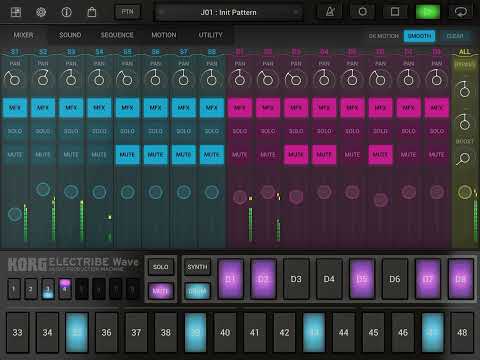Solo channel S2
This screenshot has height=360, width=480.
click(x=43, y=131)
